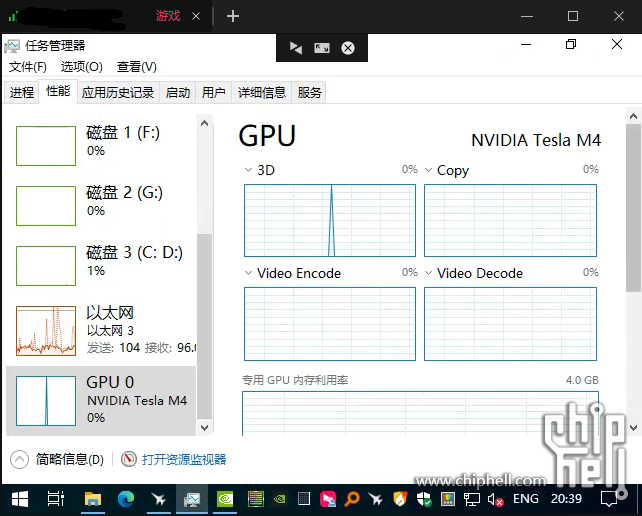Click the 打开资源监视器 link
The width and height of the screenshot is (642, 516).
point(183,459)
